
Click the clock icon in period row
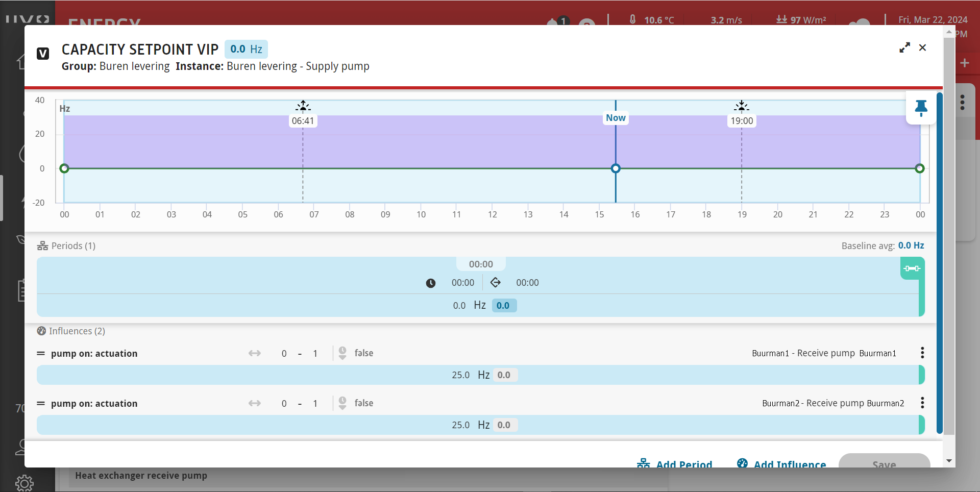(x=431, y=283)
